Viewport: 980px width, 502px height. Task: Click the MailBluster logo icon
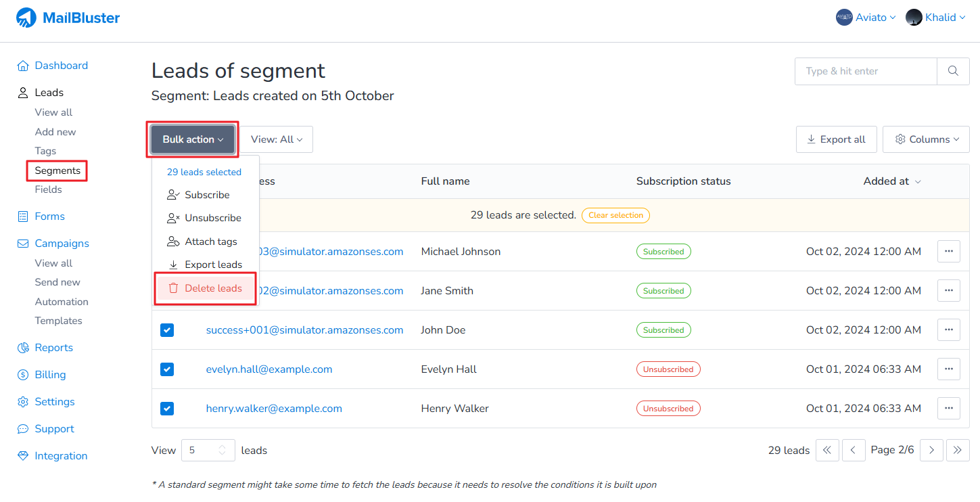click(x=26, y=18)
